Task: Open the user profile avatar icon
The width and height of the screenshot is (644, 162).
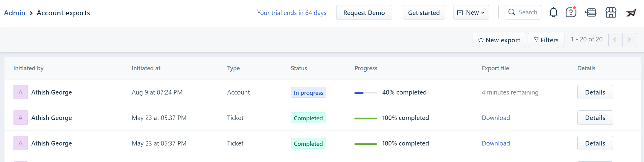Action: (631, 13)
